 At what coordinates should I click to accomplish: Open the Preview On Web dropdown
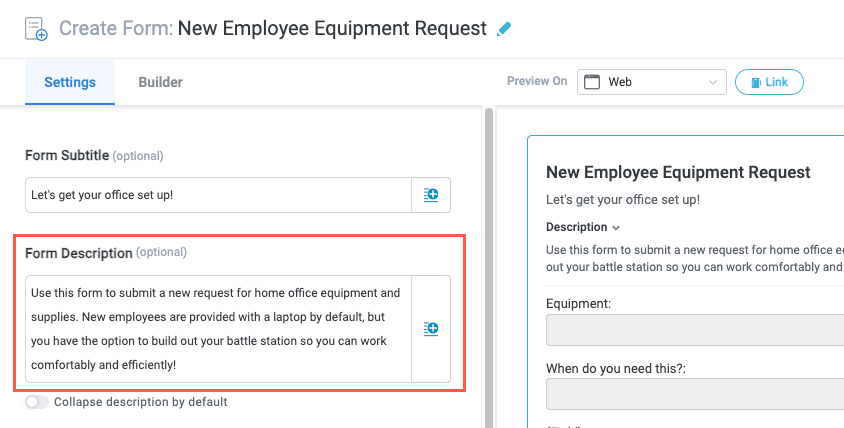click(x=652, y=82)
